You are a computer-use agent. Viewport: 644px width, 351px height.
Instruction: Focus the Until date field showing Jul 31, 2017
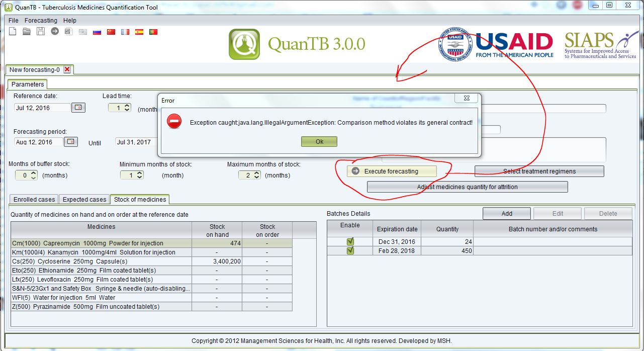pos(136,142)
